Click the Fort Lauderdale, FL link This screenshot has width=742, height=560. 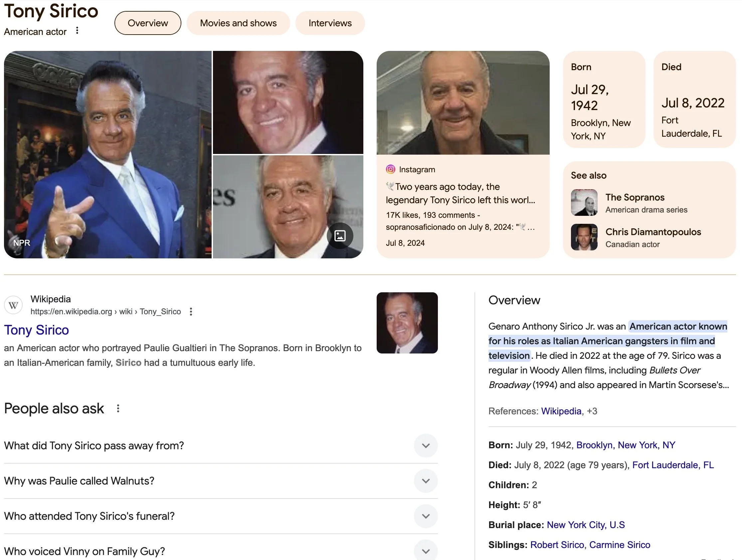(x=672, y=465)
